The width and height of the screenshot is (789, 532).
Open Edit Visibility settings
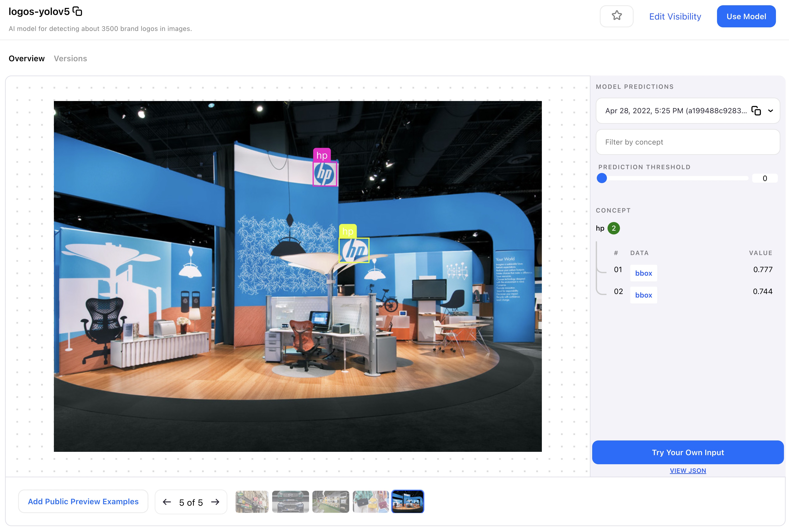(675, 16)
